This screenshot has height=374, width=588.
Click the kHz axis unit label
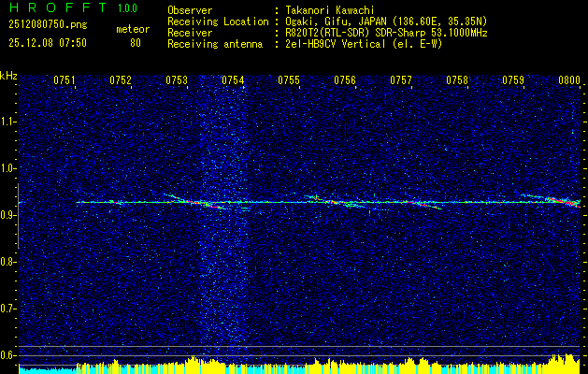coord(9,76)
